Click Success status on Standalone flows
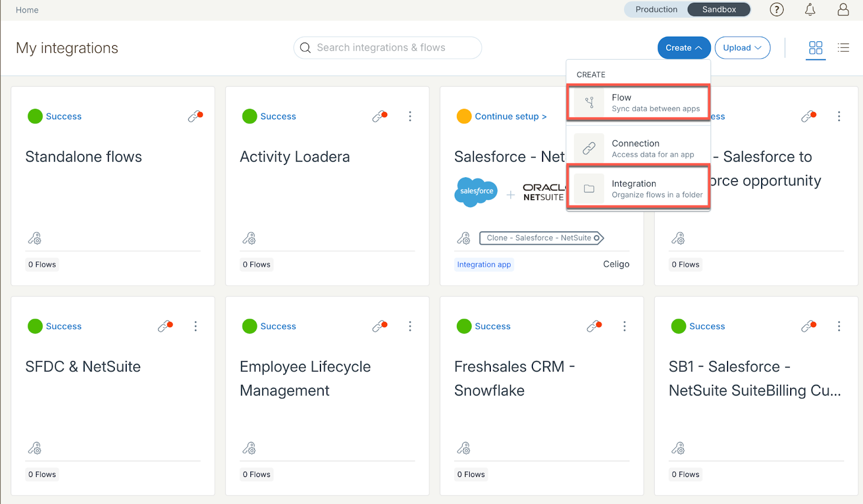Screen dimensions: 863x504 coord(64,116)
